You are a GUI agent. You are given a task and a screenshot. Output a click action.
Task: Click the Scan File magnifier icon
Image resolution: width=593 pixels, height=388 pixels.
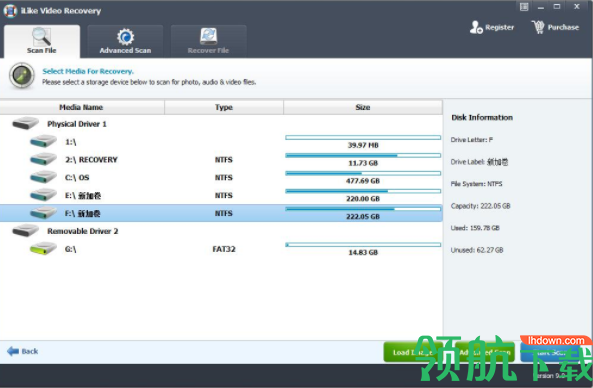tap(41, 36)
